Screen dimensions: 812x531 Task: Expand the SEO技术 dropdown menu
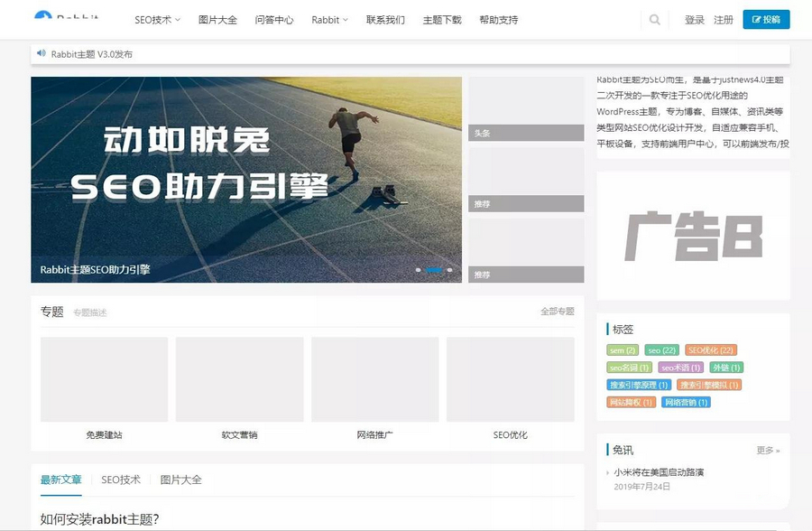pos(157,20)
